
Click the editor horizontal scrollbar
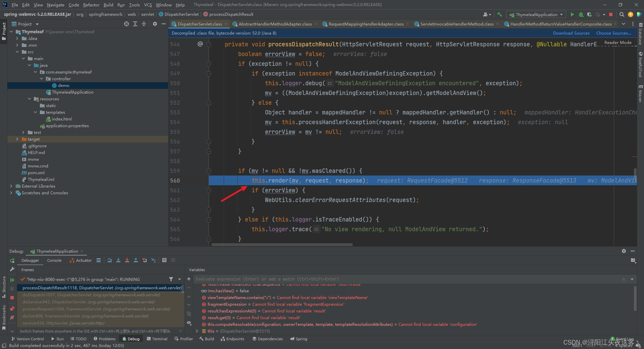(282, 245)
